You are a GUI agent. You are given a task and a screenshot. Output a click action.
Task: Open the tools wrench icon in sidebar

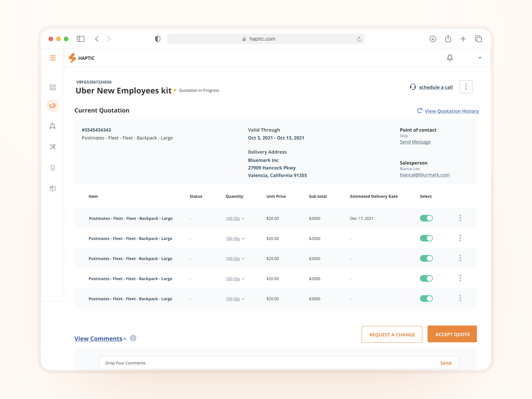coord(53,147)
